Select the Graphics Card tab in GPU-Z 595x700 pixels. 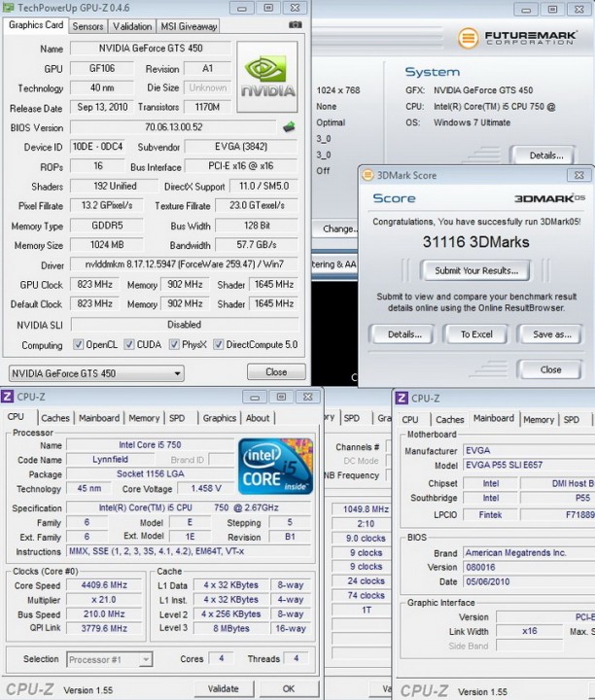[36, 25]
